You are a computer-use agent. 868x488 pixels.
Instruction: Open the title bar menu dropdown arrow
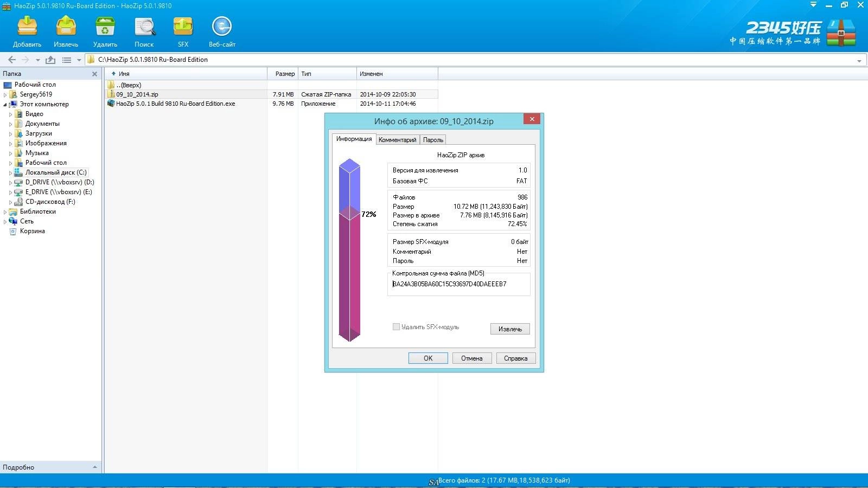[813, 4]
